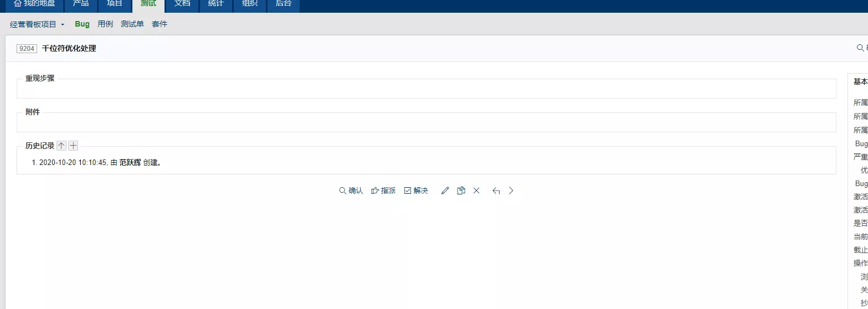
Task: Open the Bug submenu
Action: pos(82,24)
